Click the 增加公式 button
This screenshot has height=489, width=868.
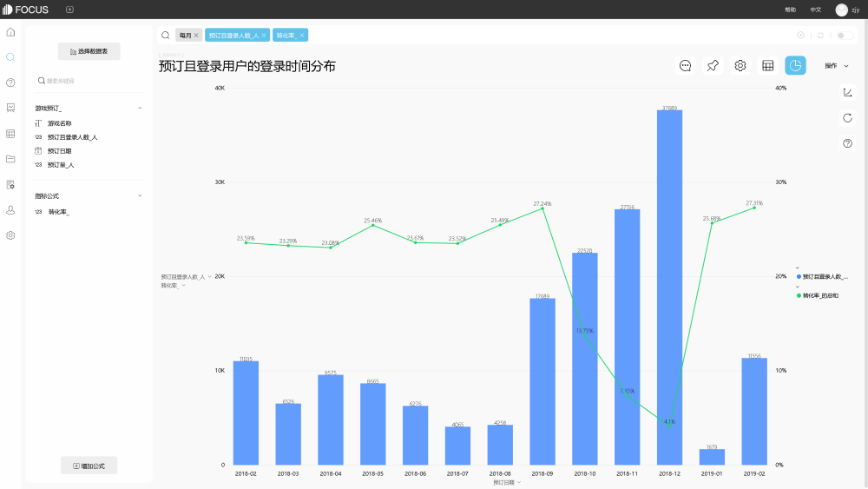pyautogui.click(x=89, y=466)
